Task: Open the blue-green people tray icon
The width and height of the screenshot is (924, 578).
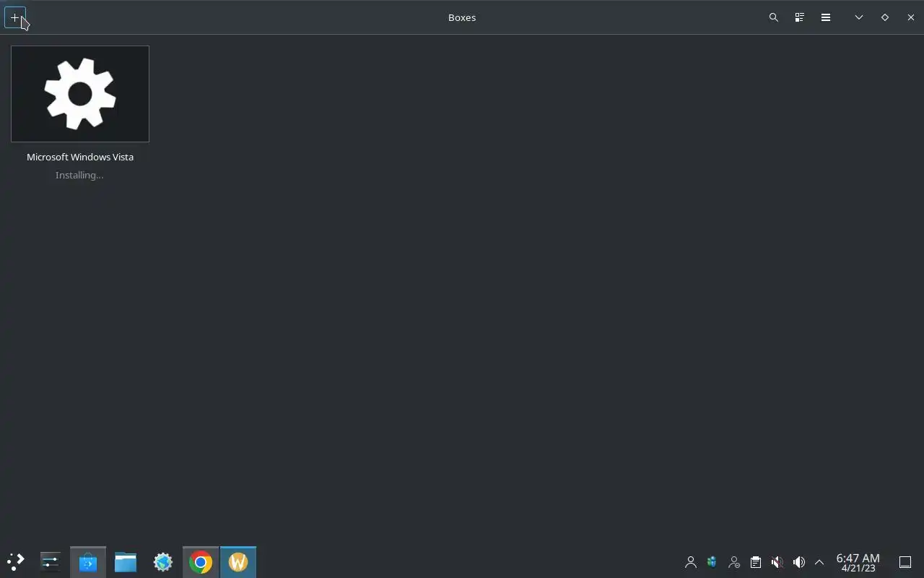Action: 712,562
